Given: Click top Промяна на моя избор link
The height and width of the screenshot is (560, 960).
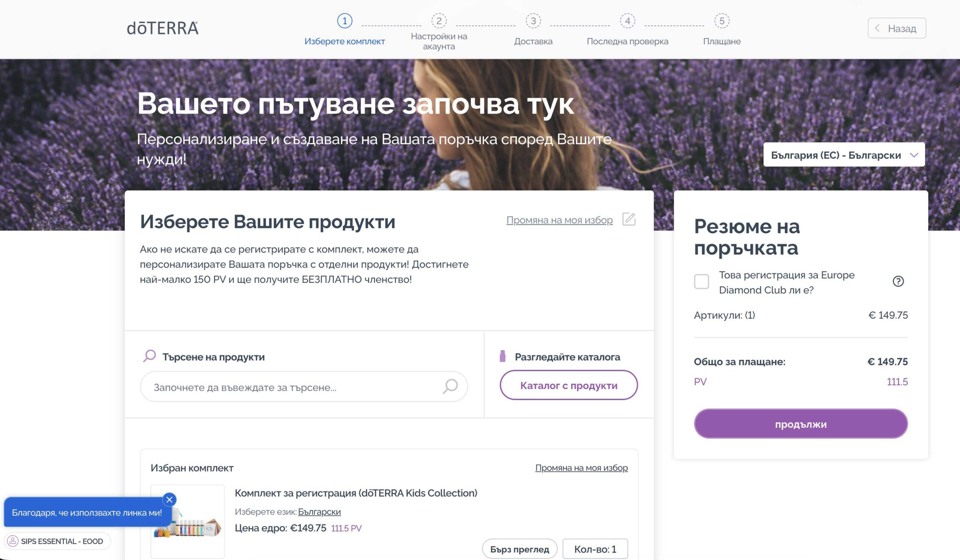Looking at the screenshot, I should click(x=559, y=220).
